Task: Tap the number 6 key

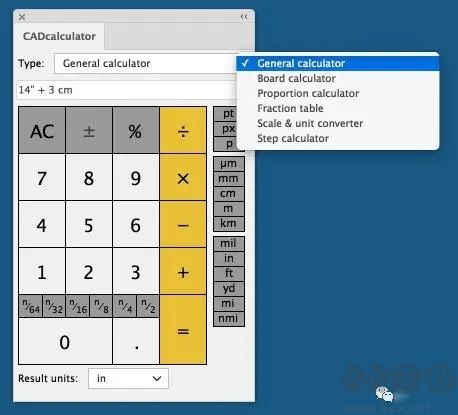Action: coord(136,224)
